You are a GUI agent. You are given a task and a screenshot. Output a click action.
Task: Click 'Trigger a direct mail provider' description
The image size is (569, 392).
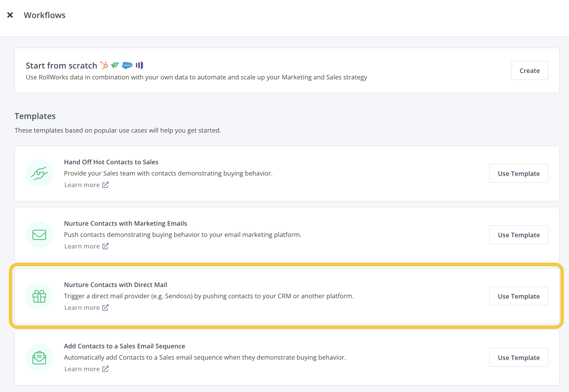[209, 296]
